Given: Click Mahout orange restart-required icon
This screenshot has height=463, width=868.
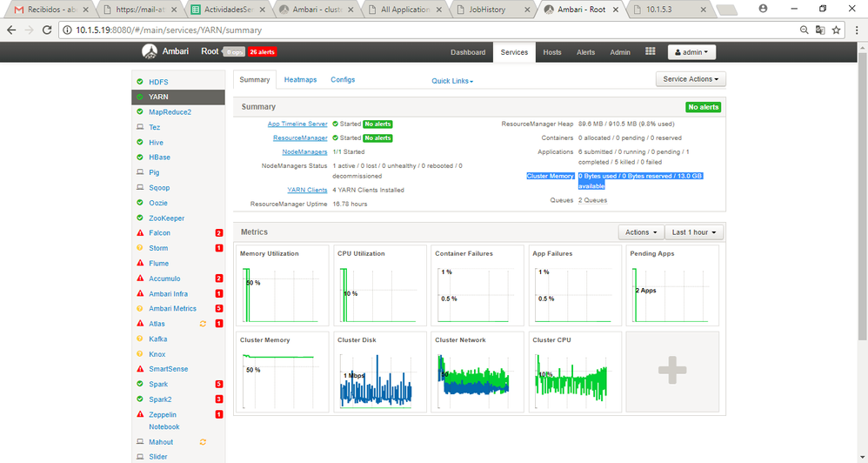Looking at the screenshot, I should [x=203, y=442].
